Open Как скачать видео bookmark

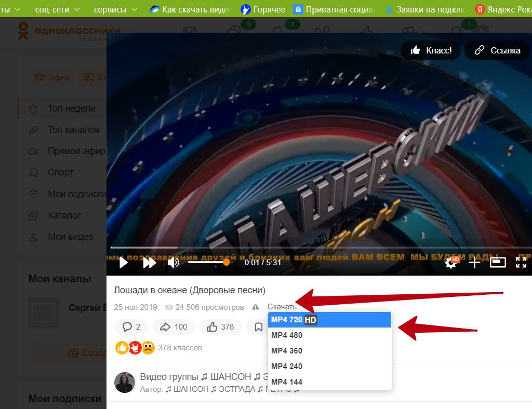point(191,9)
